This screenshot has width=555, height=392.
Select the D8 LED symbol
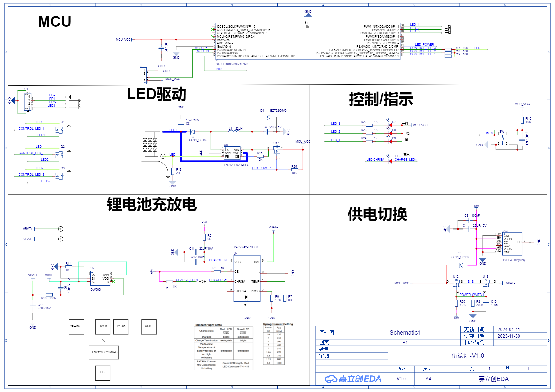[390, 133]
